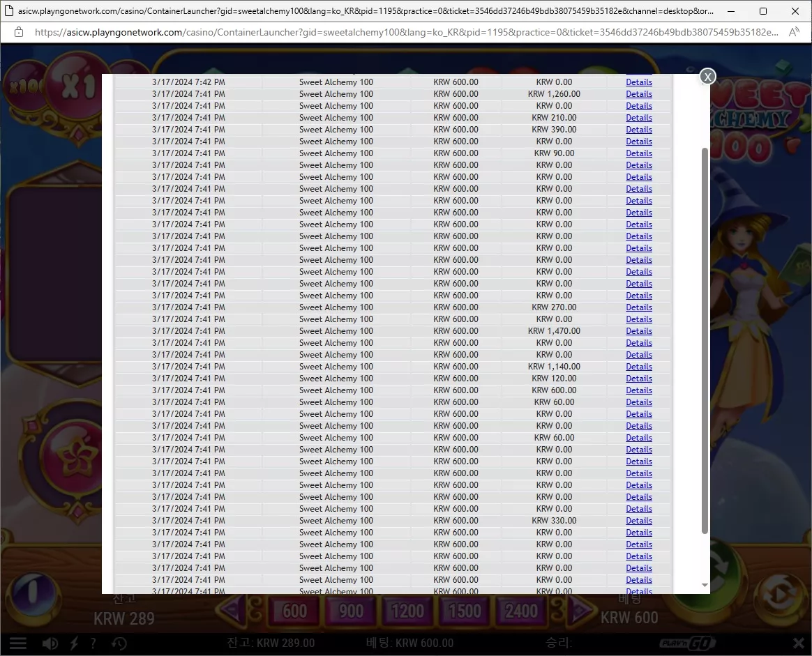Open Details for the KRW 1,260.00 win

[x=638, y=94]
